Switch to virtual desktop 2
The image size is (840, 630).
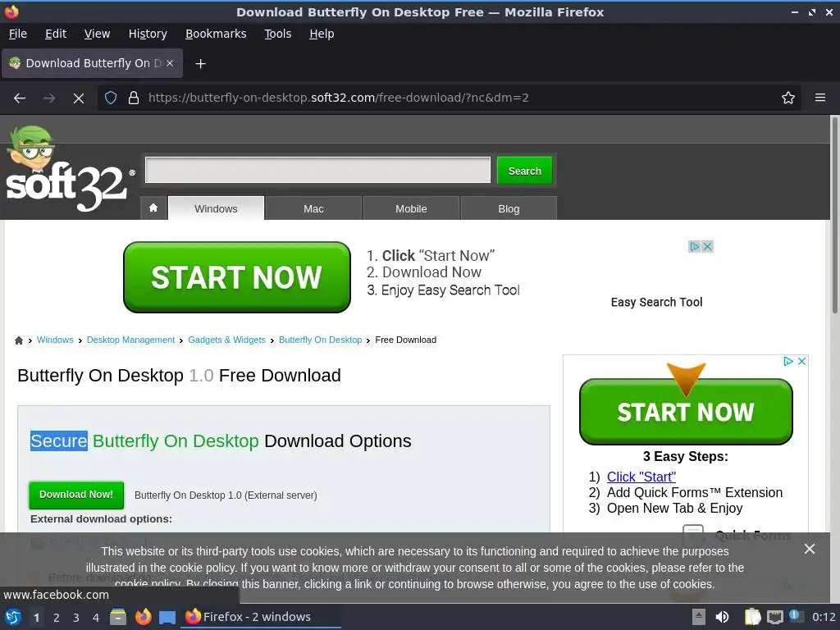[57, 618]
